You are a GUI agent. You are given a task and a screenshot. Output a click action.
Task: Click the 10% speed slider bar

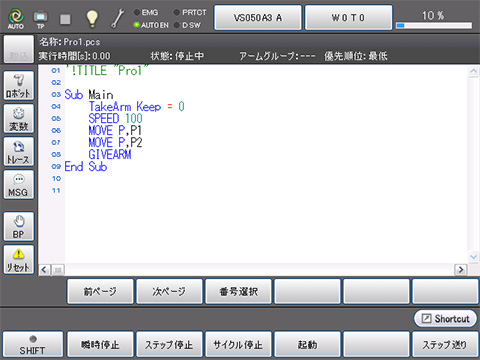434,25
